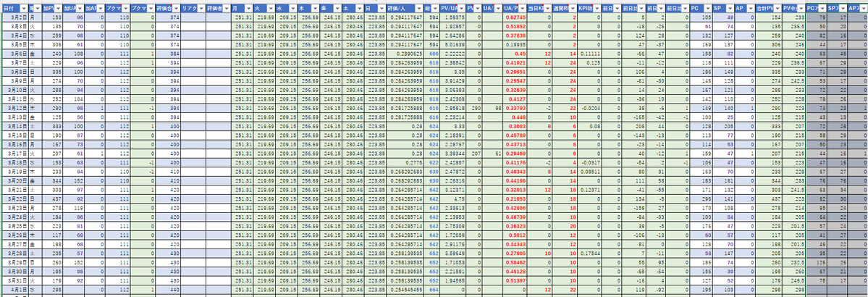Select the 評価/人 value 0.2890625
Screen dimensions: 868x297
click(405, 54)
